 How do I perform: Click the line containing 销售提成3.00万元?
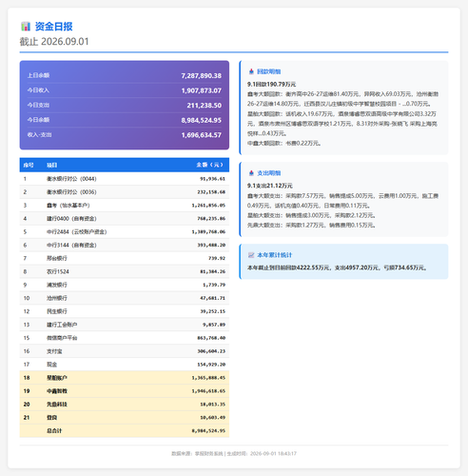click(312, 215)
